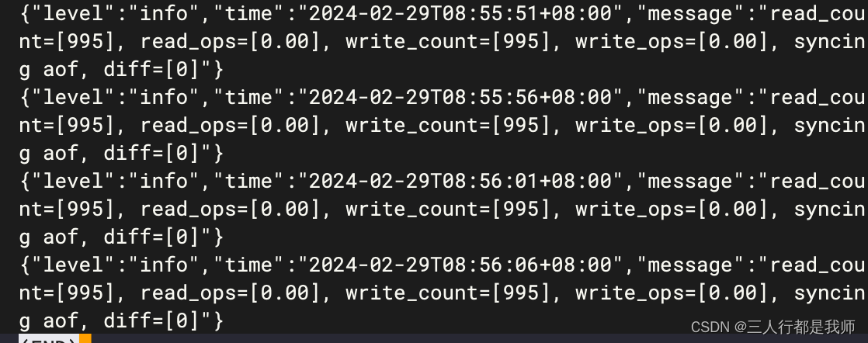Select timestamp 2024-02-29T08:55:51+08:00
This screenshot has width=868, height=343.
pos(460,14)
